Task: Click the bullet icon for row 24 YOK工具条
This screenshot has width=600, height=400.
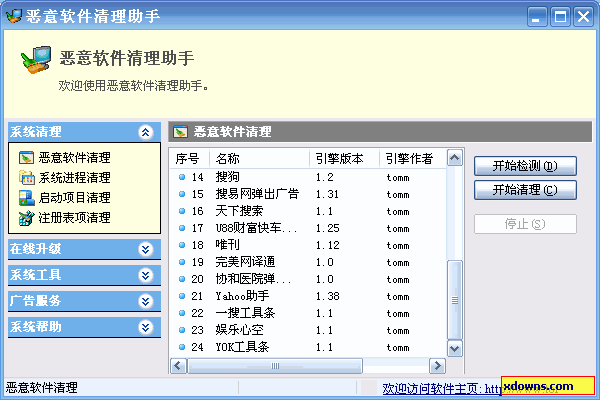Action: pos(182,347)
